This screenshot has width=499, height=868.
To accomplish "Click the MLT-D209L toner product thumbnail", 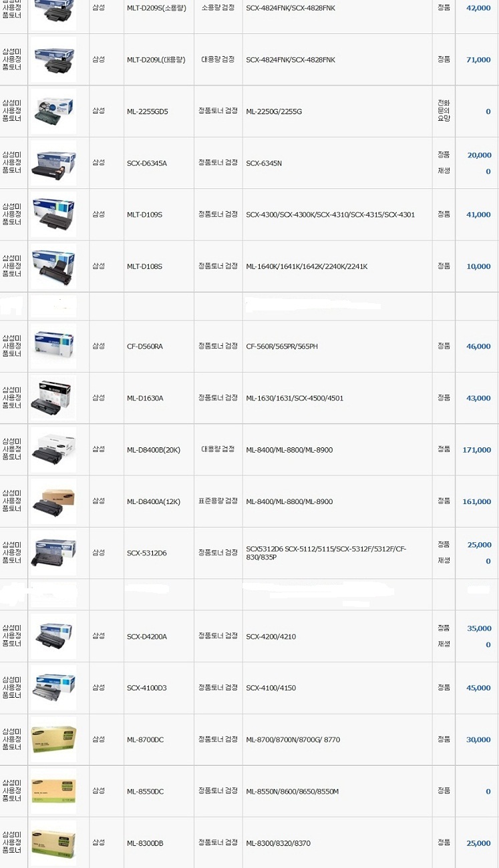I will click(53, 60).
